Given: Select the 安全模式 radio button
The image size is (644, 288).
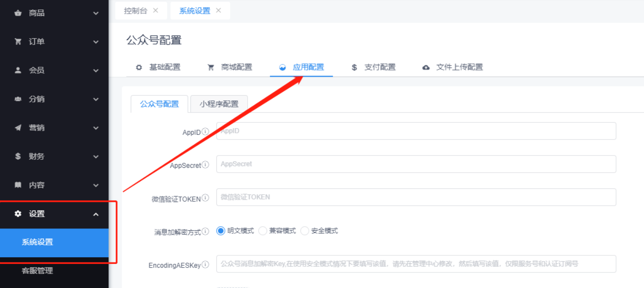Looking at the screenshot, I should [x=305, y=231].
